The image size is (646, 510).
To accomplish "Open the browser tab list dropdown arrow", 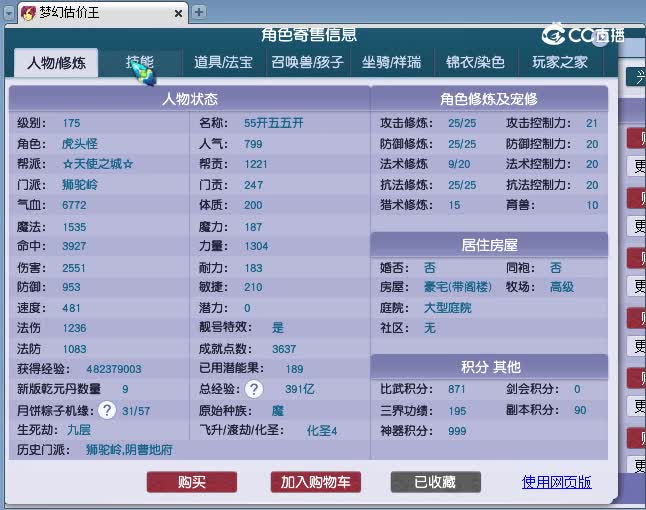I will tap(9, 13).
